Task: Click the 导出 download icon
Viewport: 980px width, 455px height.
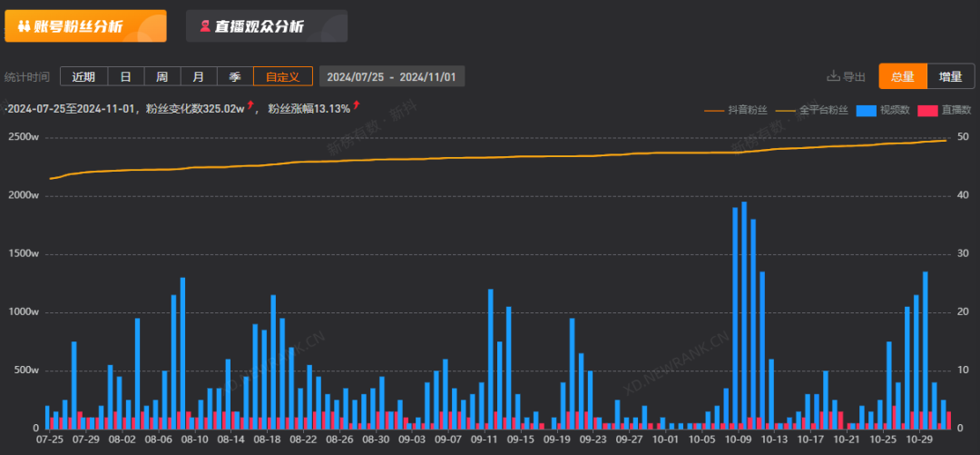Action: point(833,77)
